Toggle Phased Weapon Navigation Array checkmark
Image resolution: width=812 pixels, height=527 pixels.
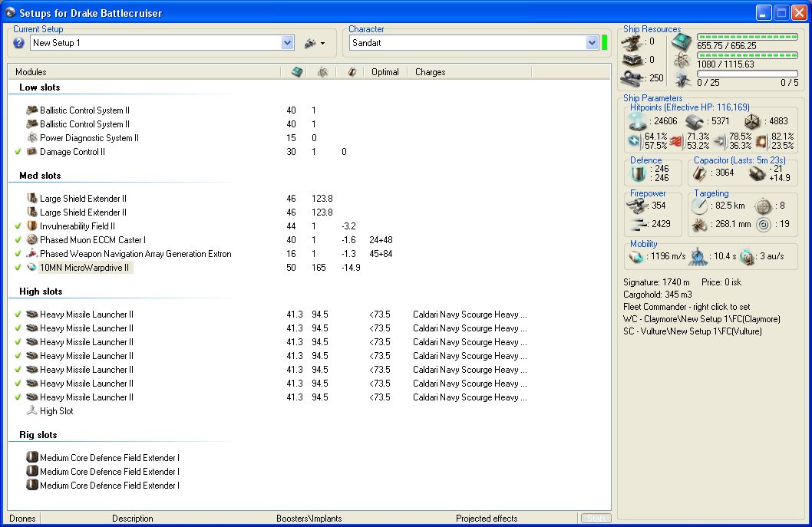coord(18,254)
